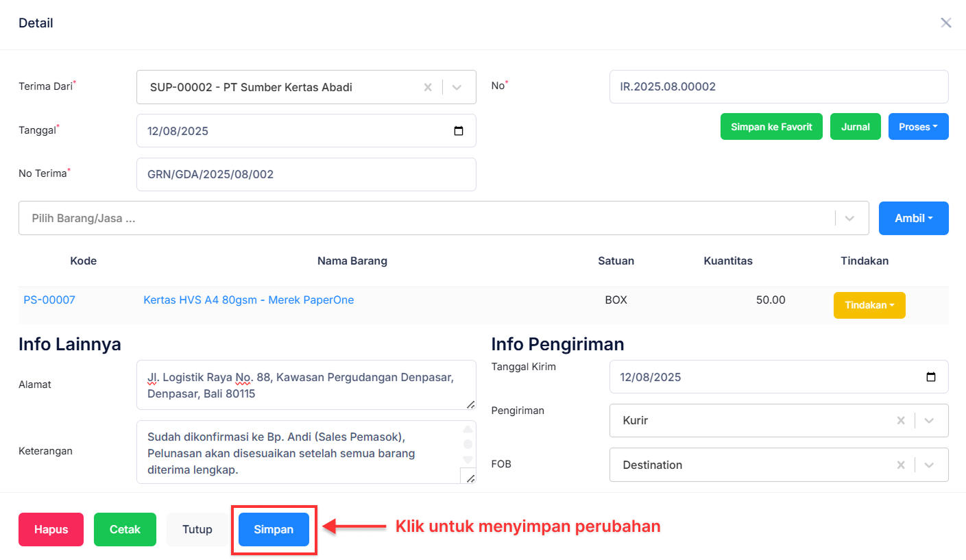This screenshot has height=560, width=966.
Task: Open the Terima Dari supplier dropdown
Action: [457, 87]
